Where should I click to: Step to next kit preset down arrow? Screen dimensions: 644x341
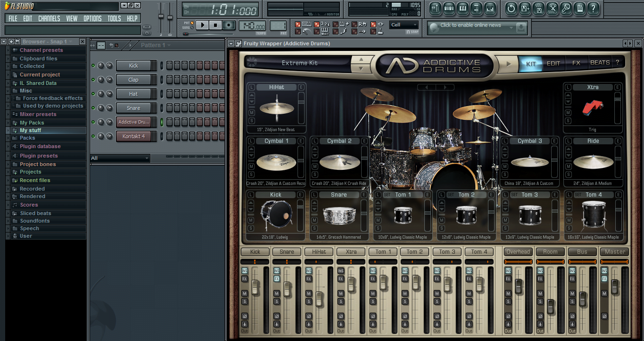[361, 68]
